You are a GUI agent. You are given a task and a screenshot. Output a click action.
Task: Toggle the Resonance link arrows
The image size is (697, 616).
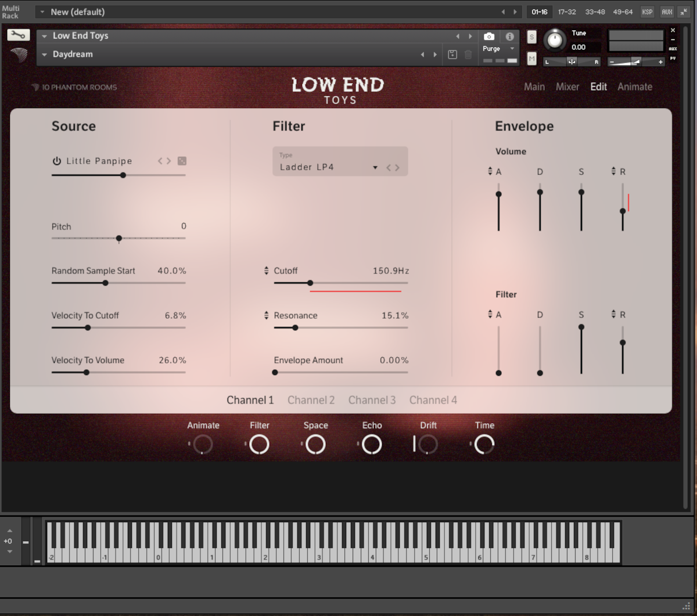tap(267, 315)
